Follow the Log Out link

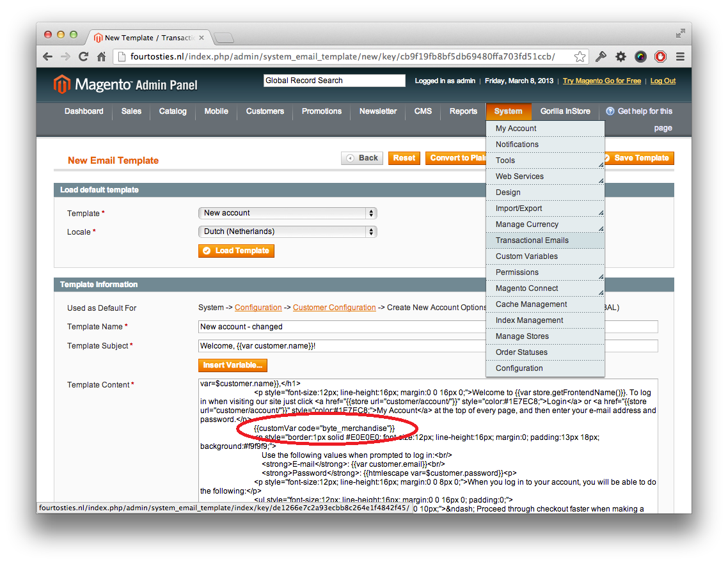click(x=663, y=81)
